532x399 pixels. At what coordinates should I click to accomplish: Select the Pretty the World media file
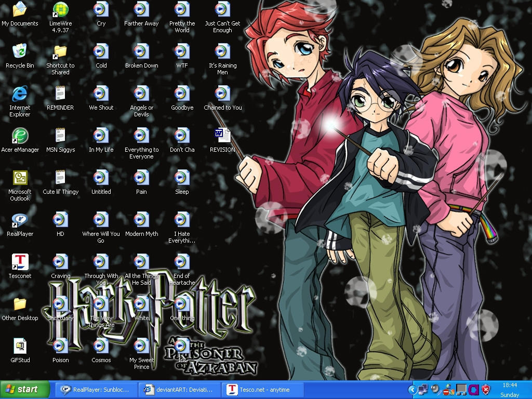point(182,9)
